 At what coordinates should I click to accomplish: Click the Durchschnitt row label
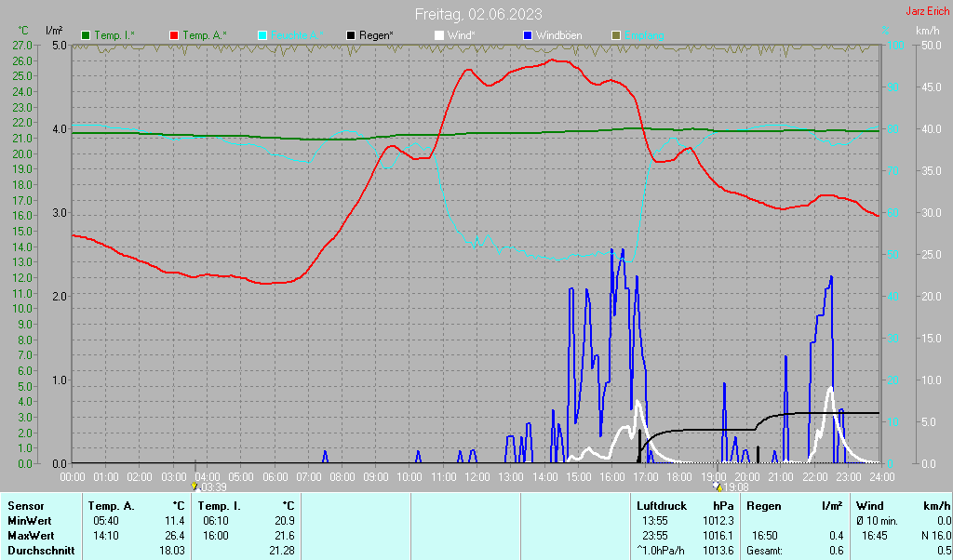tap(37, 552)
